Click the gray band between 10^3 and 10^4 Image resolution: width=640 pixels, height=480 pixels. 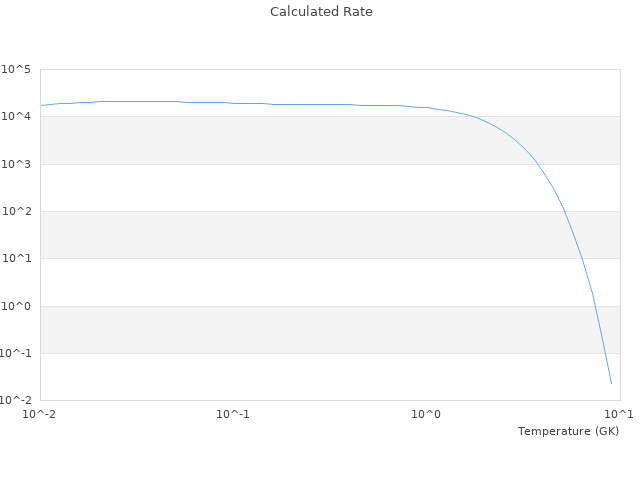pos(250,140)
